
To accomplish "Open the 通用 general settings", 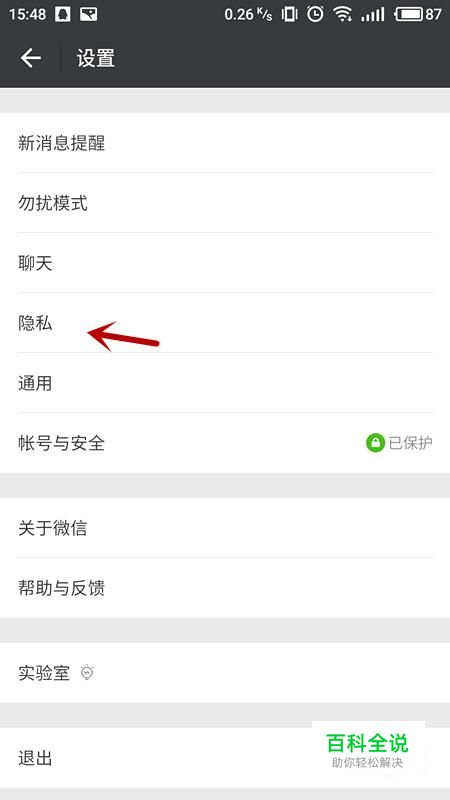I will (225, 383).
